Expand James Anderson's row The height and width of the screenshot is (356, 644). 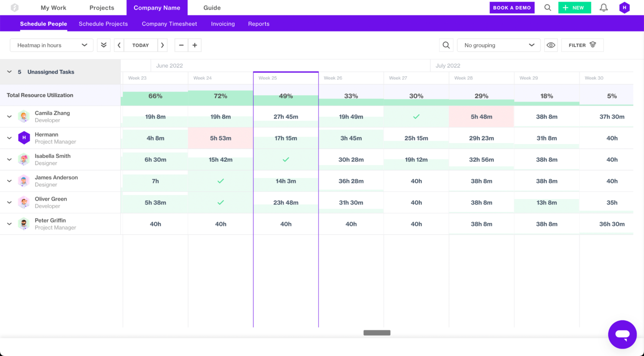[x=9, y=181]
